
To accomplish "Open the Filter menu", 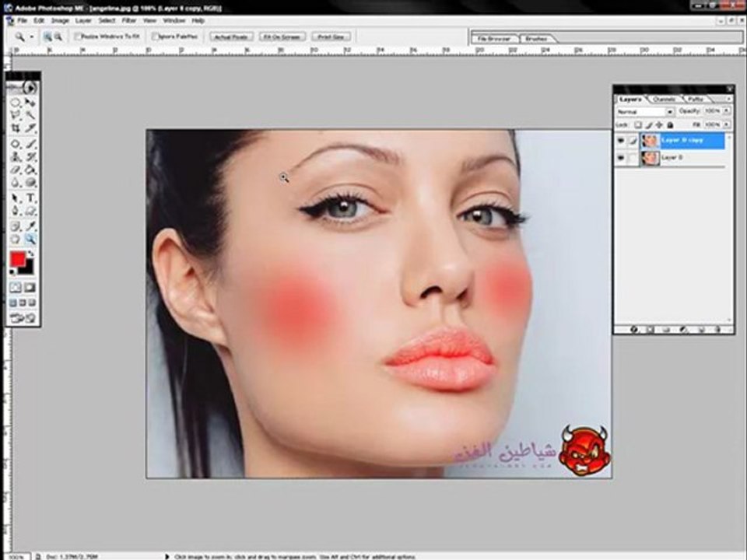I will pos(129,20).
